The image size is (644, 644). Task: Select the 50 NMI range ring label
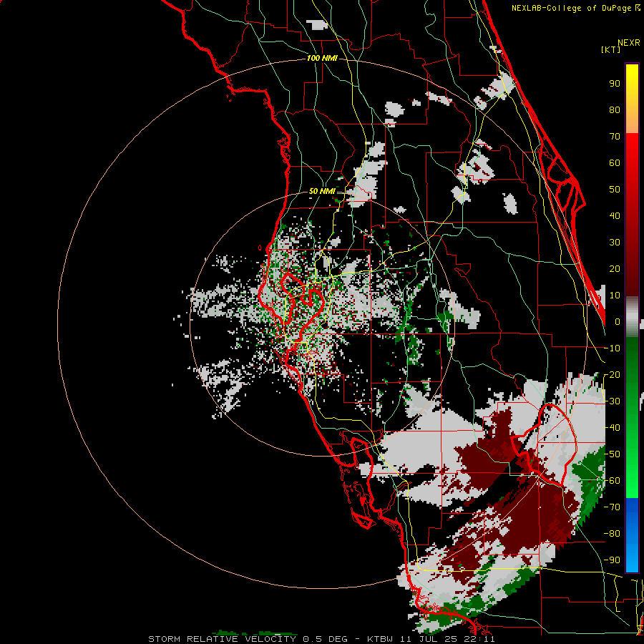click(322, 191)
